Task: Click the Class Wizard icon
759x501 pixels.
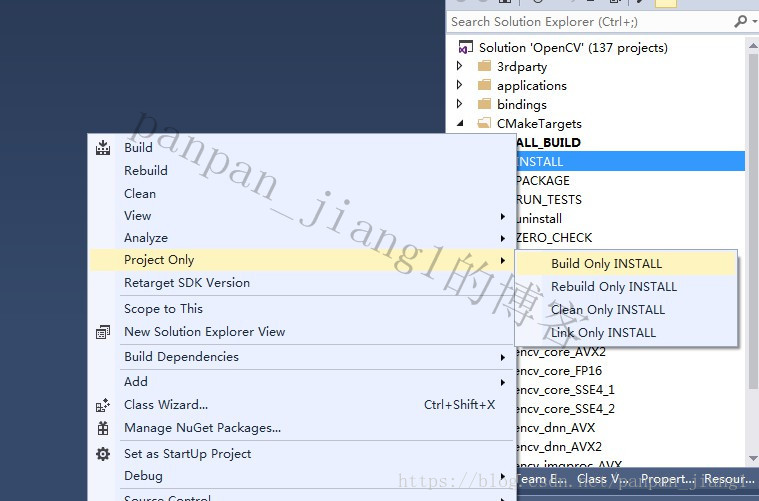Action: click(x=103, y=405)
